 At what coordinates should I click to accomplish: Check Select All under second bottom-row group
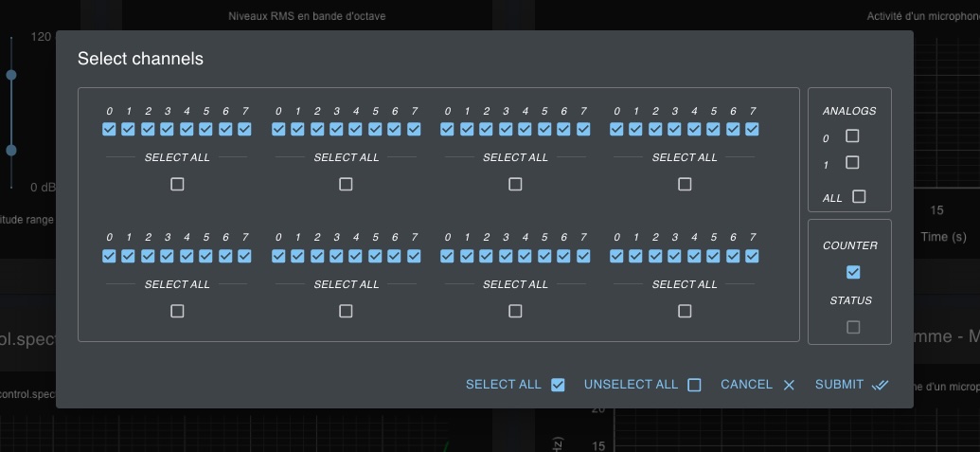click(x=346, y=311)
